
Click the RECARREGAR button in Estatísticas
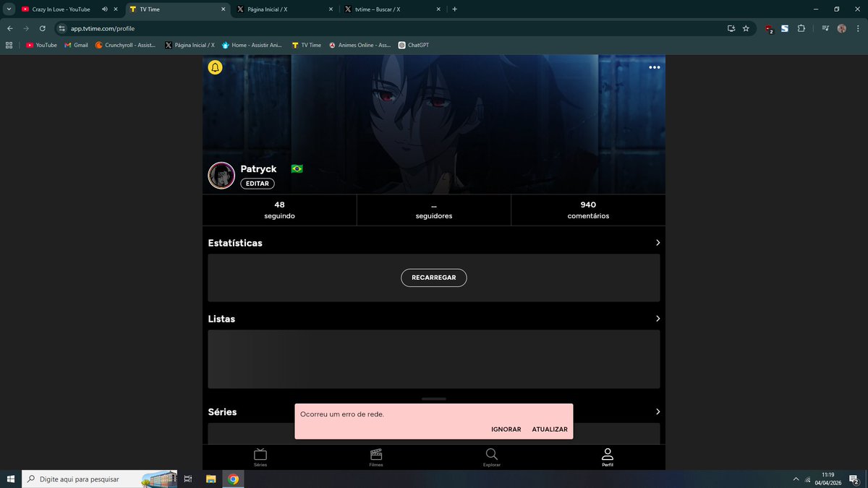click(x=434, y=278)
